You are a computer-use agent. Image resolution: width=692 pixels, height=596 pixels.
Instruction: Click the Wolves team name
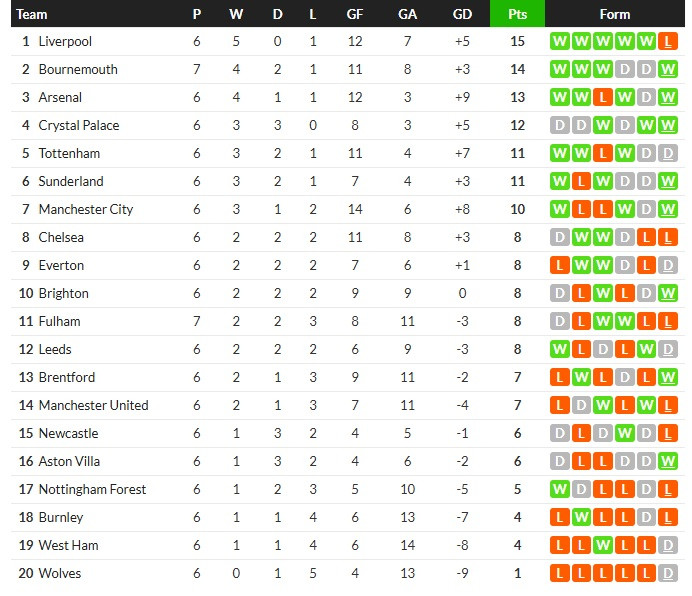click(x=60, y=574)
